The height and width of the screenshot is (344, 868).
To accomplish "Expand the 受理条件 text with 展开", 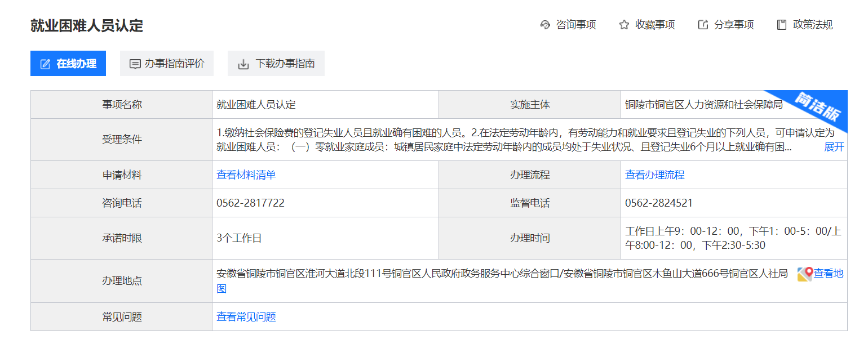I will (x=834, y=148).
